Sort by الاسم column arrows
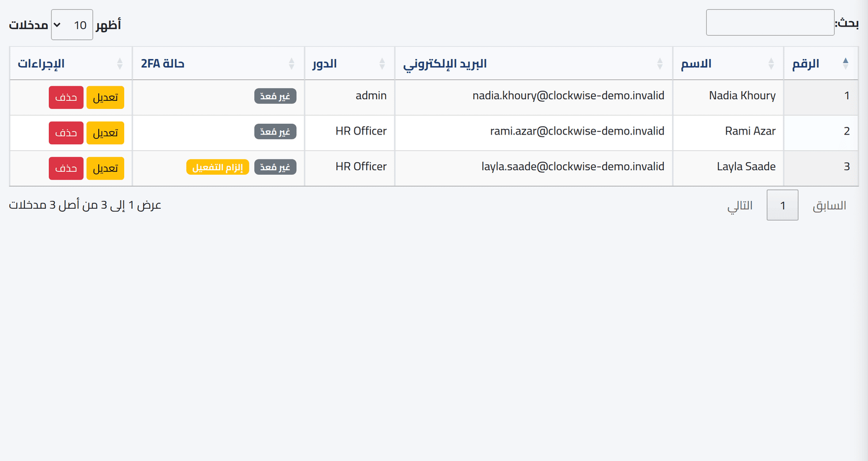 pos(771,63)
